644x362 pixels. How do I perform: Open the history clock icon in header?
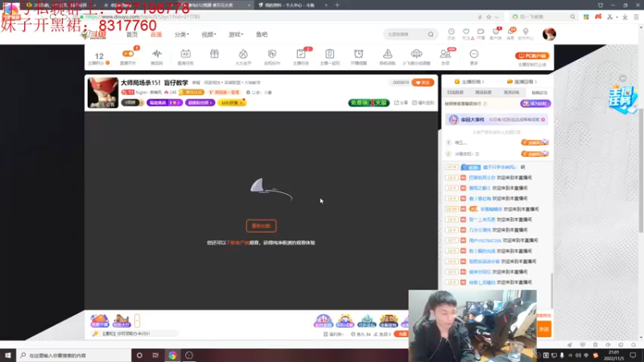pos(452,32)
